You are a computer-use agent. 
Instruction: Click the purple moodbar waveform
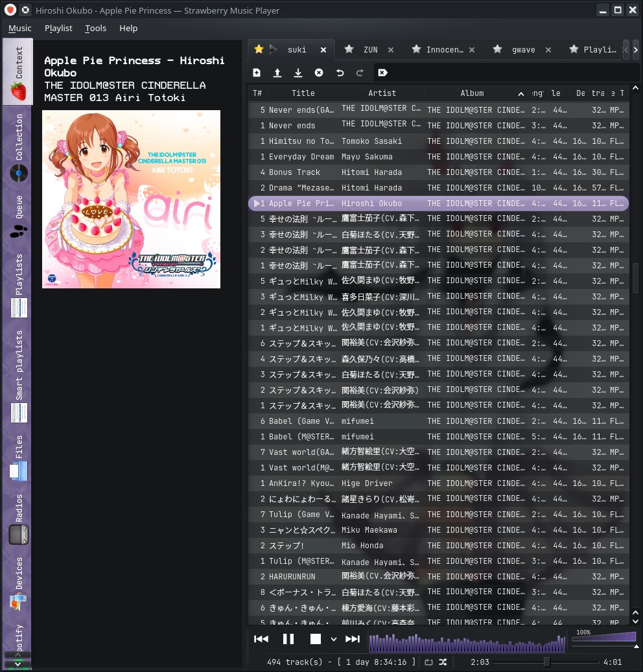click(x=467, y=642)
